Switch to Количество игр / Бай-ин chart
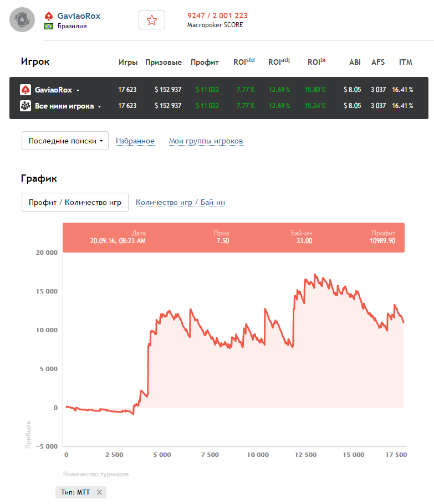 [180, 203]
